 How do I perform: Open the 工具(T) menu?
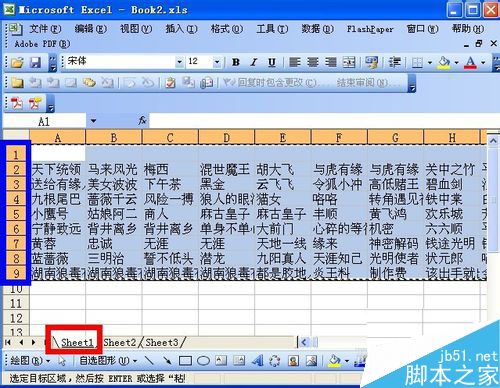272,29
